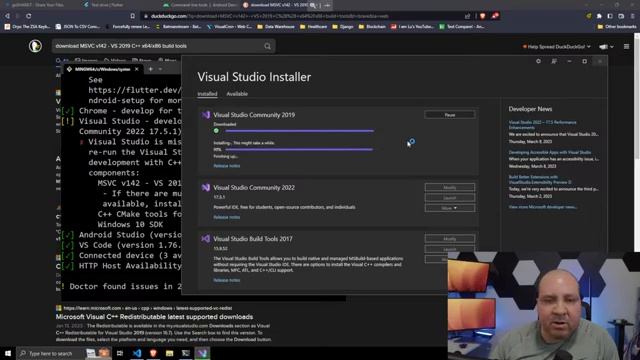
Task: Open the Other bookmarks folder
Action: (616, 27)
